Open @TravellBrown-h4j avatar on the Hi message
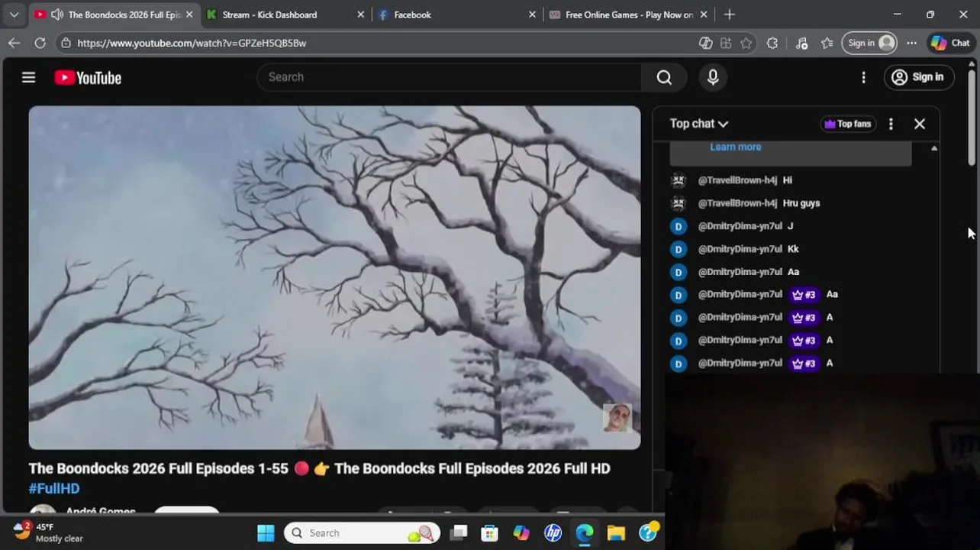 click(x=678, y=180)
